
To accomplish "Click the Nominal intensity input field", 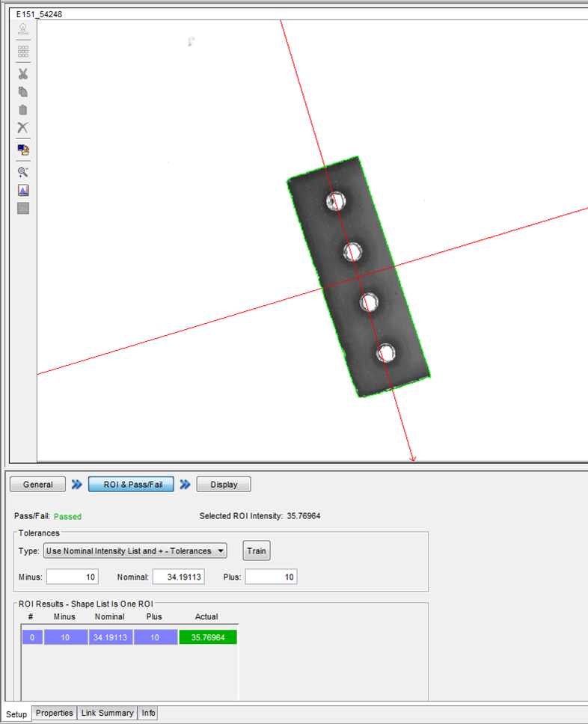I will pyautogui.click(x=178, y=577).
